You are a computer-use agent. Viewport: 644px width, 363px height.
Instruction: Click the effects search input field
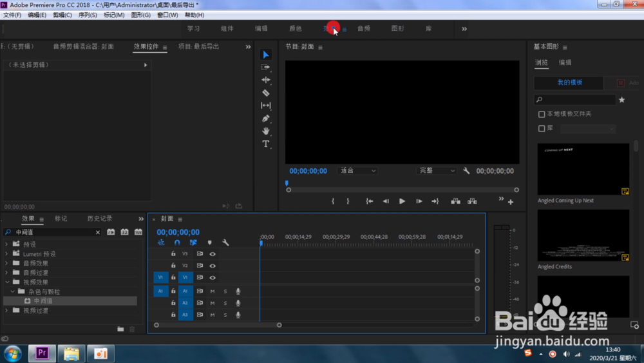coord(53,232)
